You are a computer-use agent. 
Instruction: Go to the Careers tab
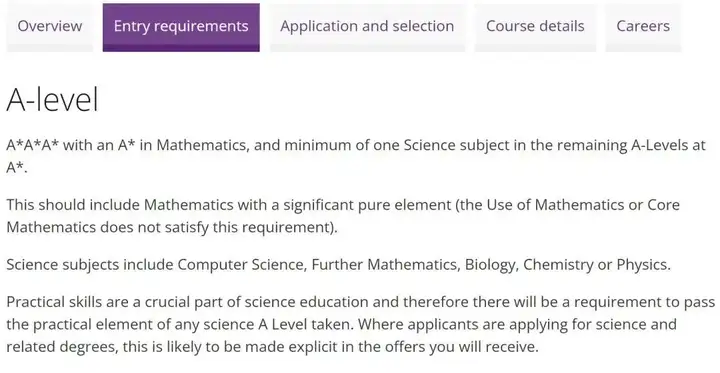[643, 27]
